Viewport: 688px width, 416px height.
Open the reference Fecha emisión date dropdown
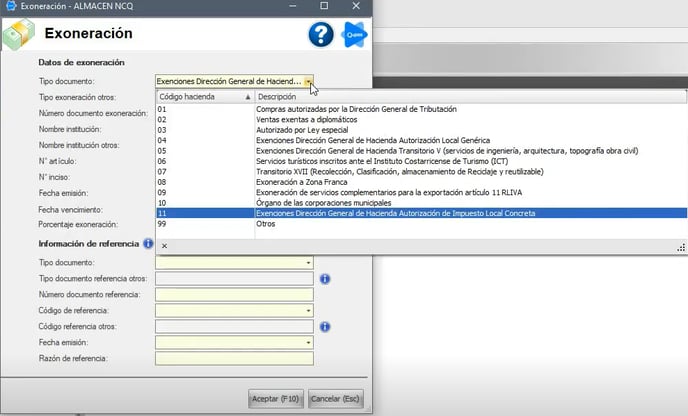click(308, 342)
